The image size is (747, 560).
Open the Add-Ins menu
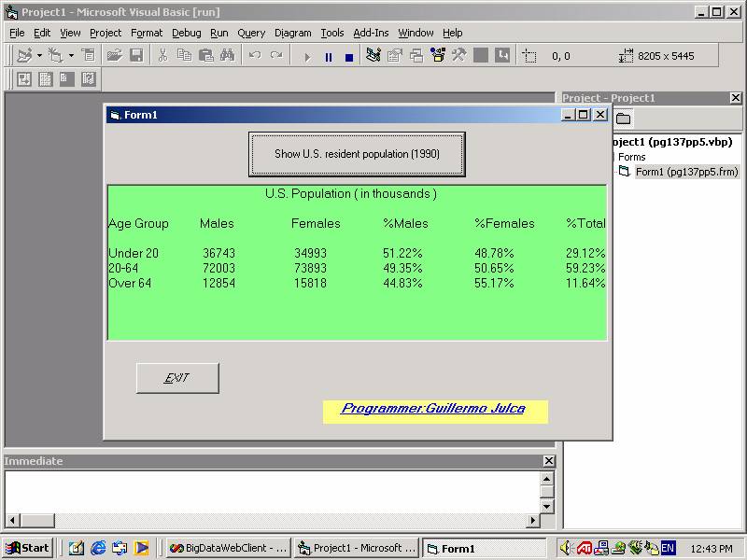(371, 33)
